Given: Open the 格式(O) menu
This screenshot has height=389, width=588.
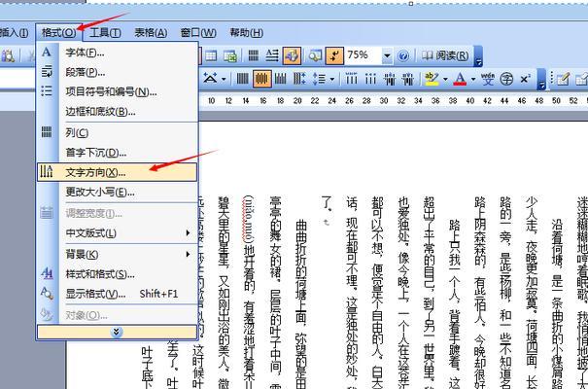Looking at the screenshot, I should click(59, 33).
